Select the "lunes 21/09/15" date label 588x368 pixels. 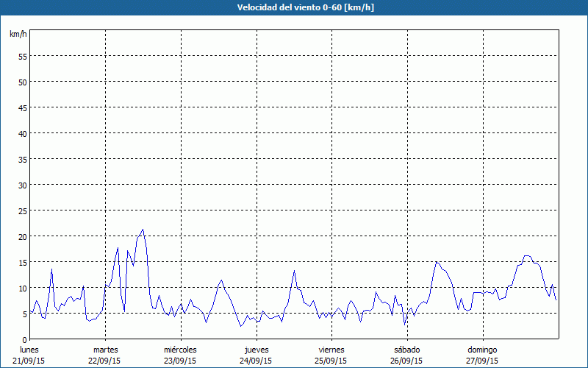(29, 355)
